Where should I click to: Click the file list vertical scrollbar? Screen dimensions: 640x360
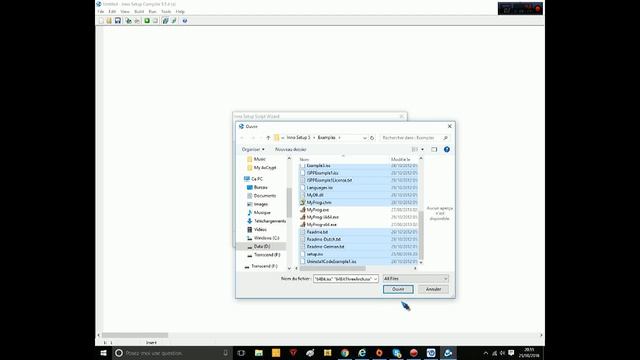tap(421, 235)
